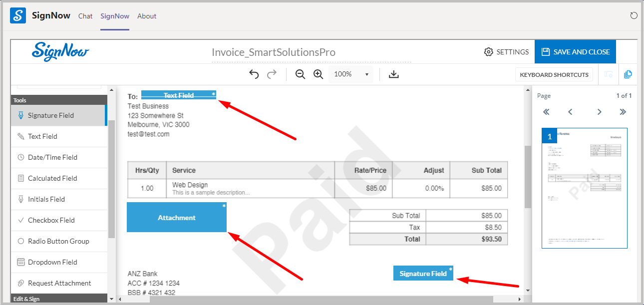Download the document
The width and height of the screenshot is (644, 305).
click(x=394, y=74)
